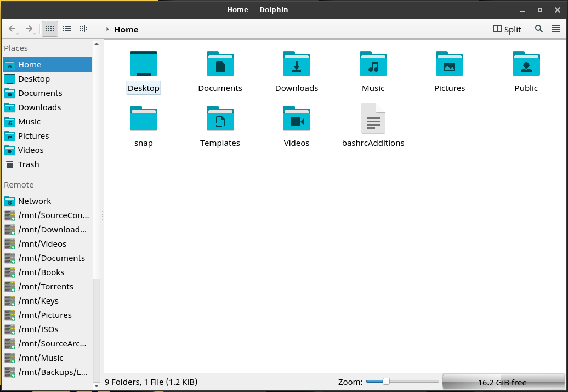
Task: Open Network in Remote section
Action: [34, 201]
